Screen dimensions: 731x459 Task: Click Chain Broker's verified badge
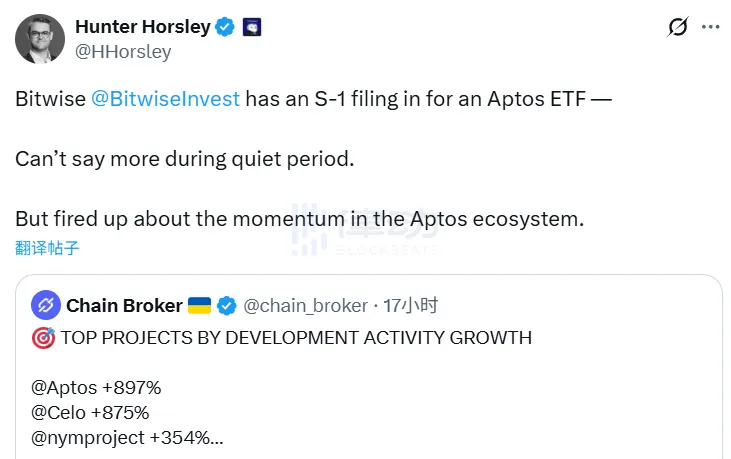point(228,305)
